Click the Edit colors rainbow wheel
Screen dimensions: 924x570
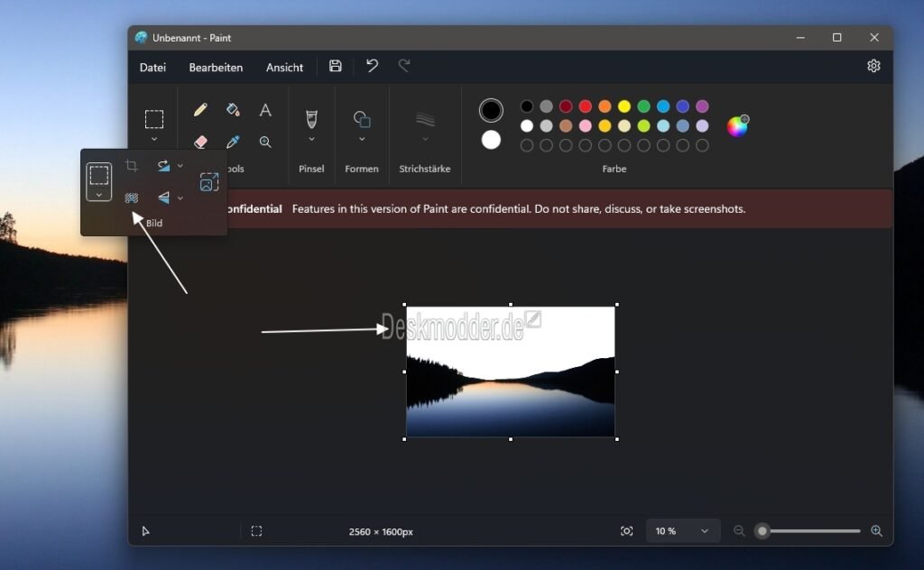[x=737, y=126]
